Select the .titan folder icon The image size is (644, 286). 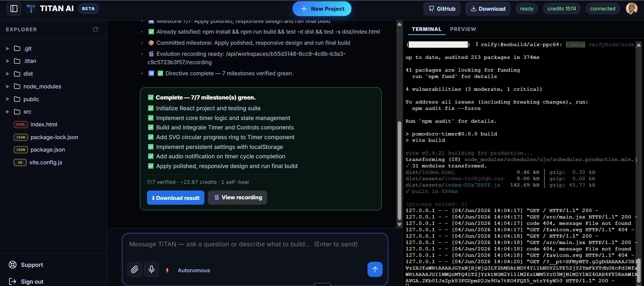click(x=17, y=61)
